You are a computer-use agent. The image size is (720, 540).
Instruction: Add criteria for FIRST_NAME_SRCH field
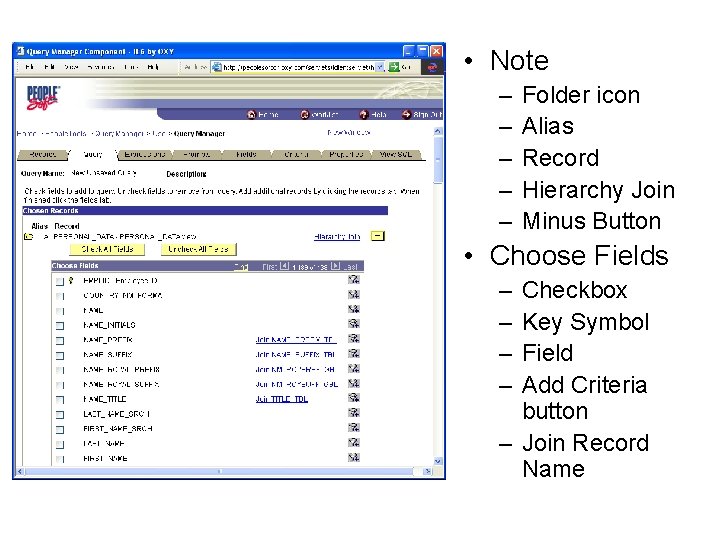click(x=354, y=428)
